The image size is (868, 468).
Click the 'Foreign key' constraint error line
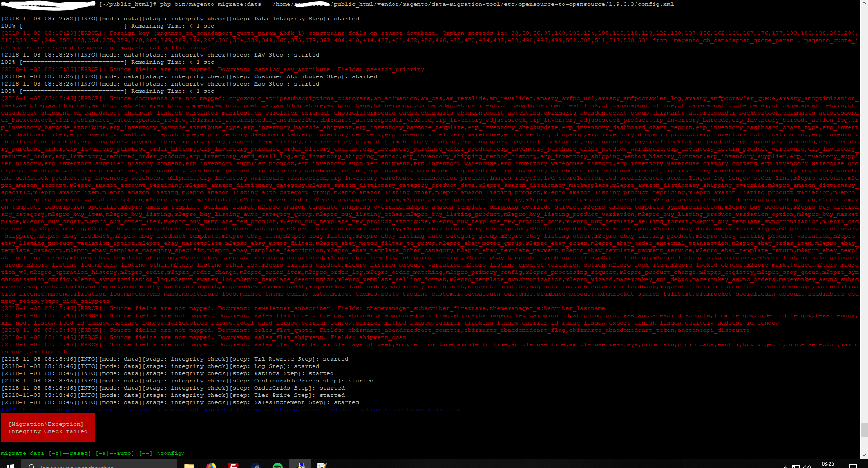point(430,40)
